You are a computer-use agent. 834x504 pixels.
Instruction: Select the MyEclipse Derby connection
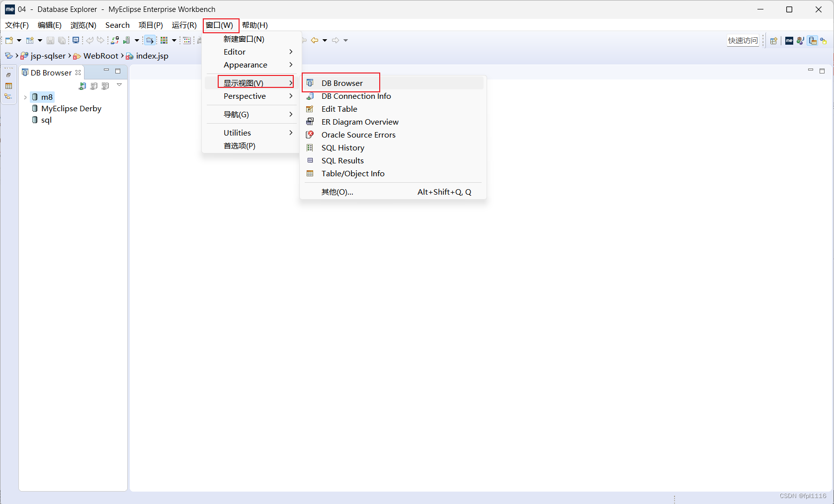[67, 109]
